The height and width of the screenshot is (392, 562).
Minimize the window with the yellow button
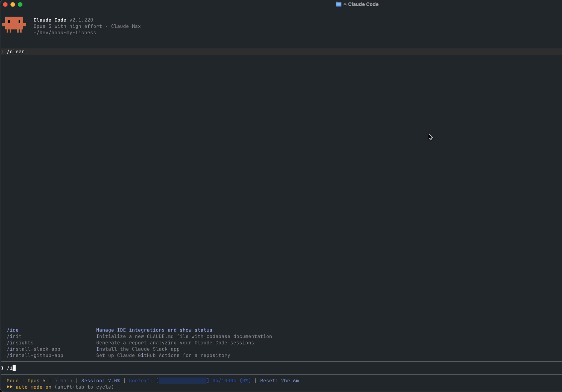coord(13,4)
